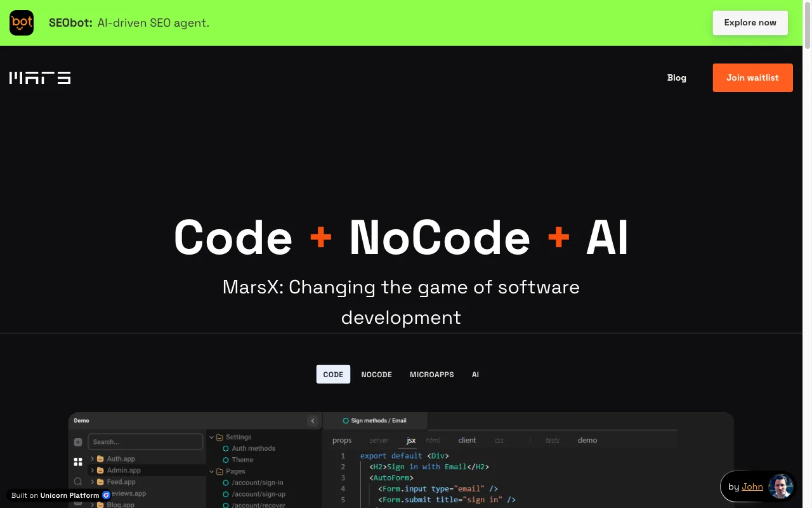Click the Explore now button
The width and height of the screenshot is (812, 508).
click(750, 23)
